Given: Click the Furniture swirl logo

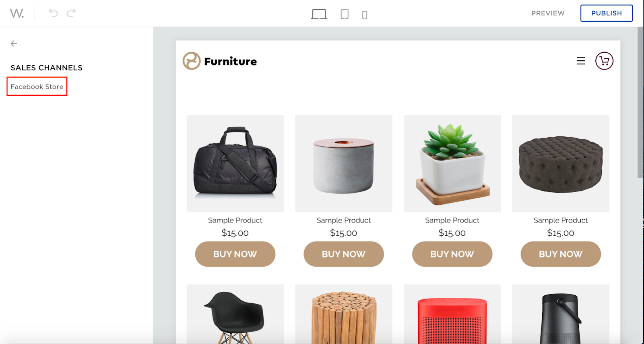Looking at the screenshot, I should [x=192, y=61].
